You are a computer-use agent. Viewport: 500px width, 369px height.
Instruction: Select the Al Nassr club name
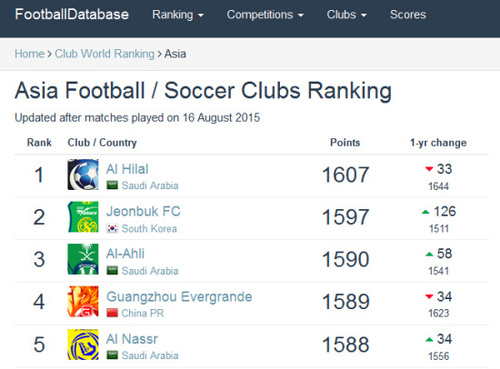coord(132,339)
